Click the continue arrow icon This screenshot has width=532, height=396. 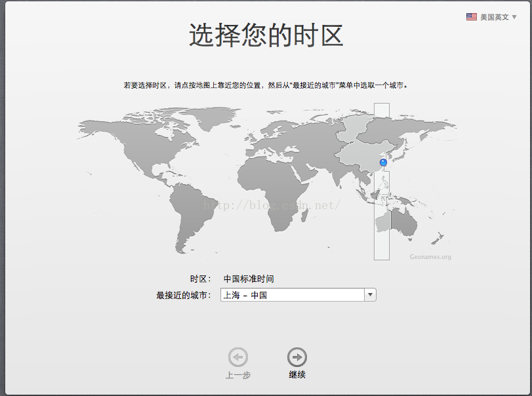coord(297,357)
